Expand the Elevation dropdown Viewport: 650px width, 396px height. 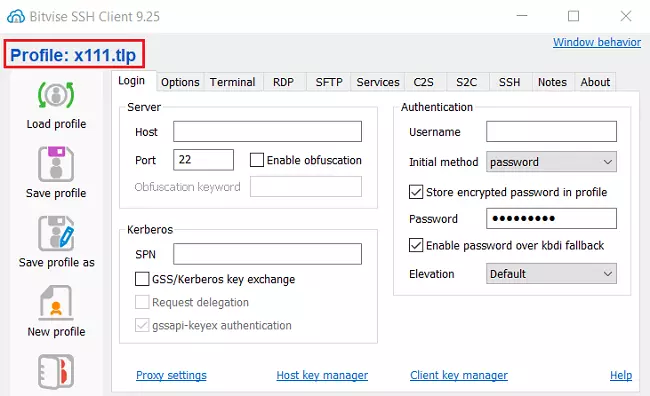[x=551, y=274]
